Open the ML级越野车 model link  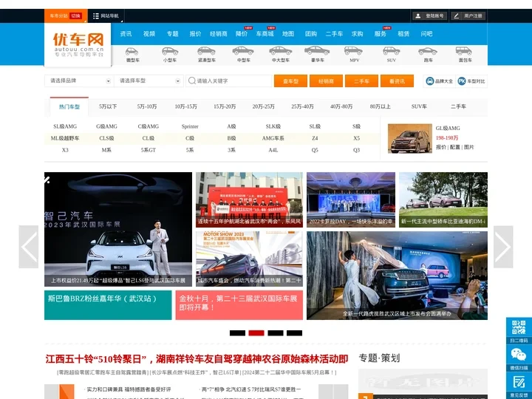[x=65, y=138]
